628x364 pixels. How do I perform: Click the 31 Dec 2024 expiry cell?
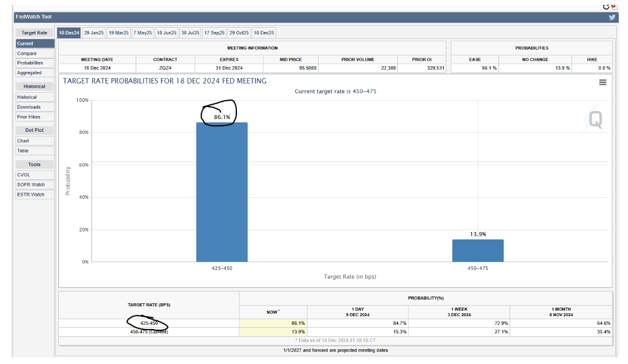[229, 68]
